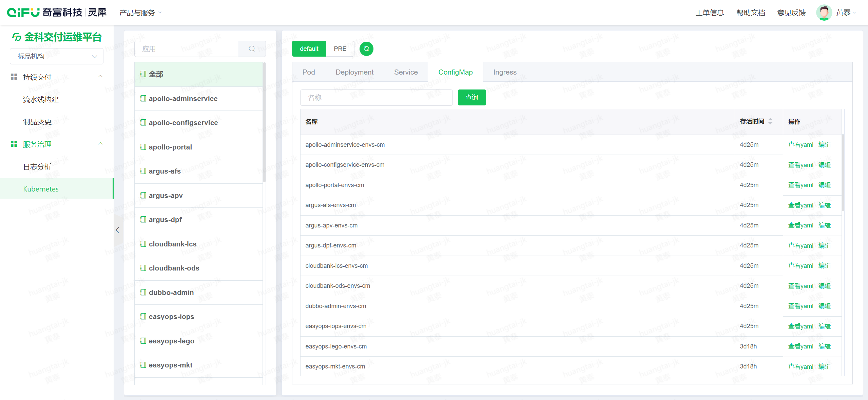The image size is (868, 400).
Task: Click the green refresh icon button
Action: [x=366, y=49]
